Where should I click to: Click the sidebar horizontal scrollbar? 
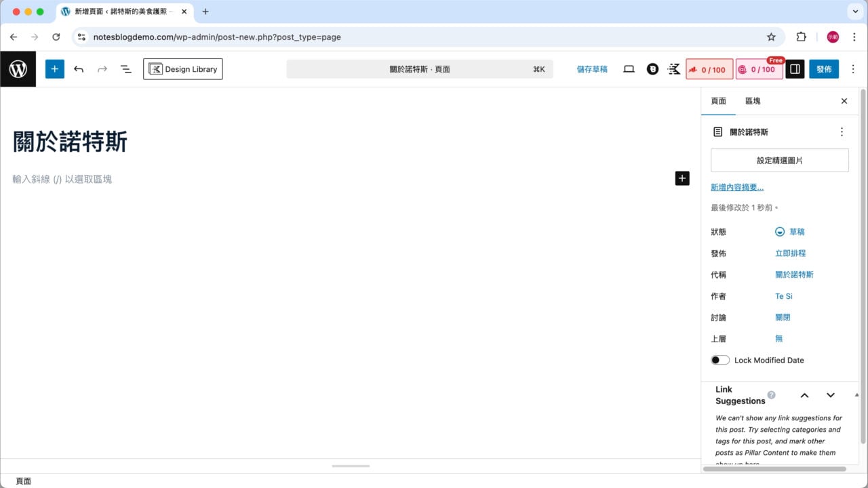pyautogui.click(x=774, y=468)
